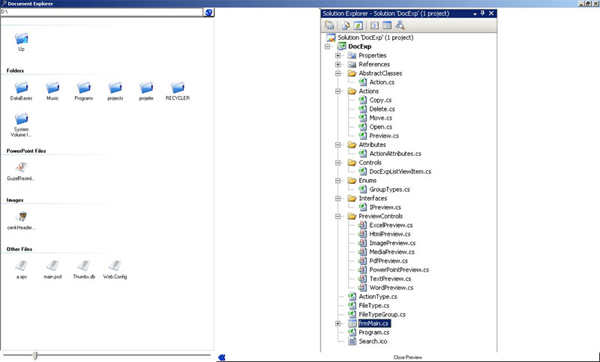Select the main.psd file icon
Image resolution: width=600 pixels, height=362 pixels.
[x=52, y=266]
